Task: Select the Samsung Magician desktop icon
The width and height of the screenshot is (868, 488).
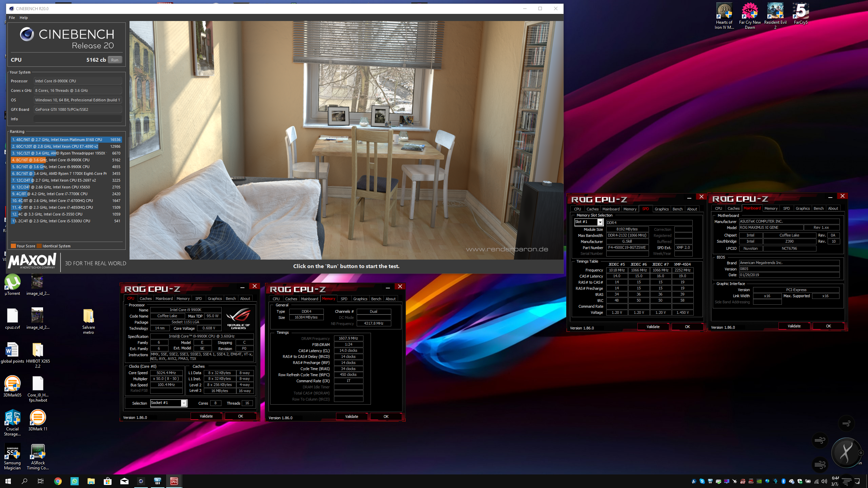Action: (13, 457)
